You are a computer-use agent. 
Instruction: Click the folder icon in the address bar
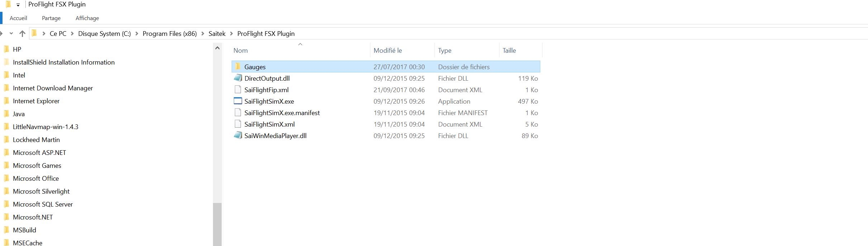click(x=34, y=33)
